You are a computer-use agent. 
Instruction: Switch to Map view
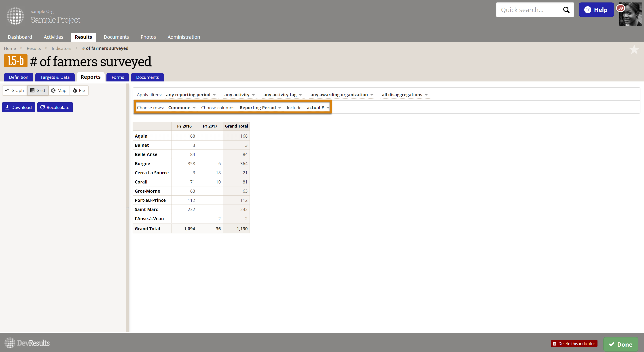pyautogui.click(x=59, y=90)
